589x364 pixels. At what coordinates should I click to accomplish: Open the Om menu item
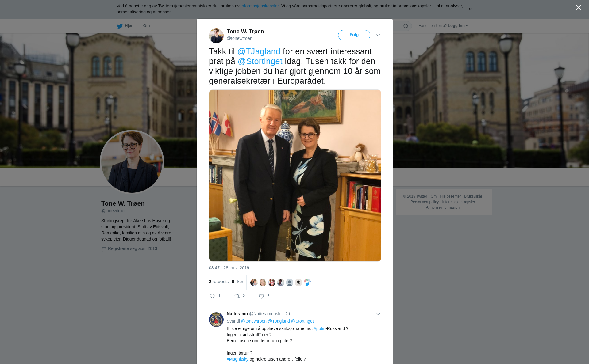[146, 26]
